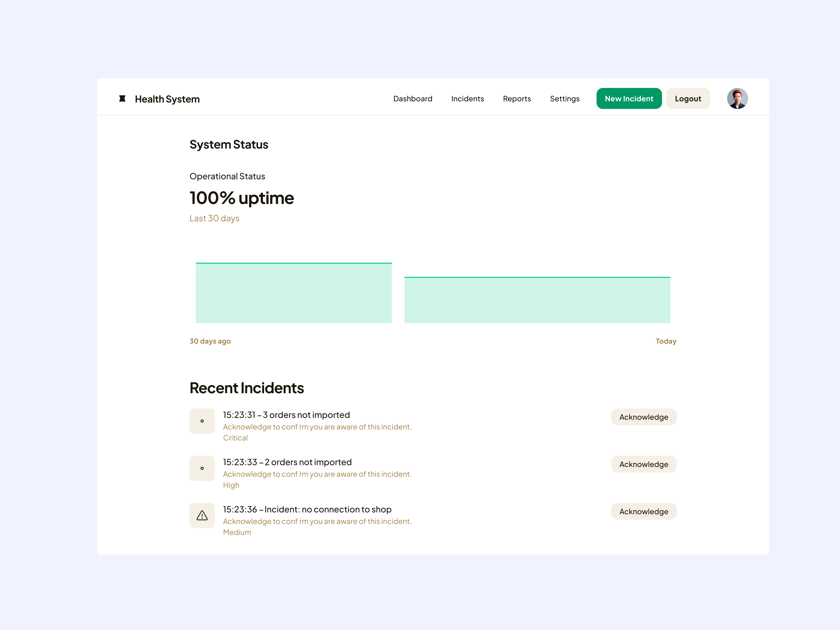Select the 15:23:31 incident title
The height and width of the screenshot is (630, 840).
(286, 415)
